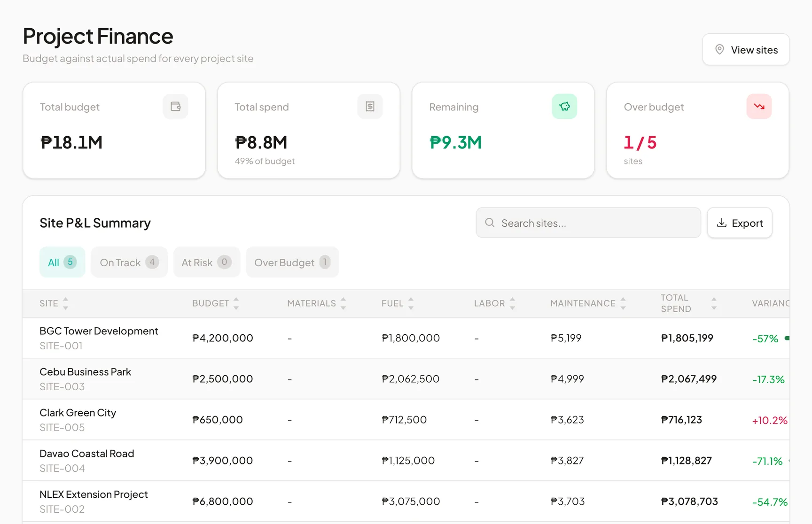
Task: Sort table by TOTAL SPEND column arrows
Action: coord(714,303)
